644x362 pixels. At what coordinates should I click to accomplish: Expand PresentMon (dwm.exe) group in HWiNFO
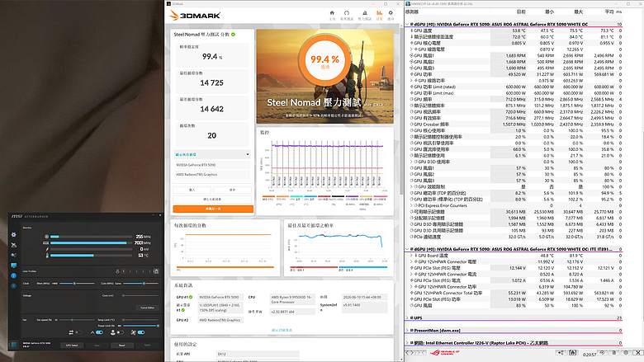pos(407,330)
